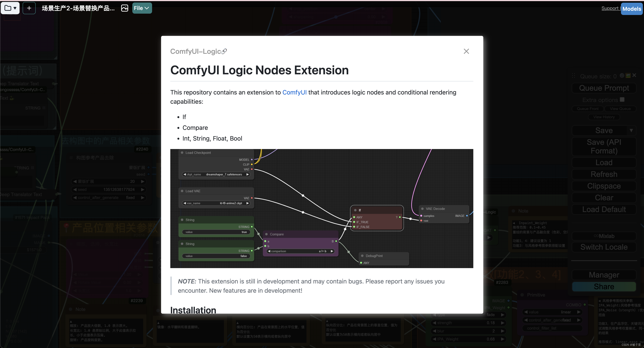
Task: Open the File dropdown menu
Action: click(x=142, y=8)
